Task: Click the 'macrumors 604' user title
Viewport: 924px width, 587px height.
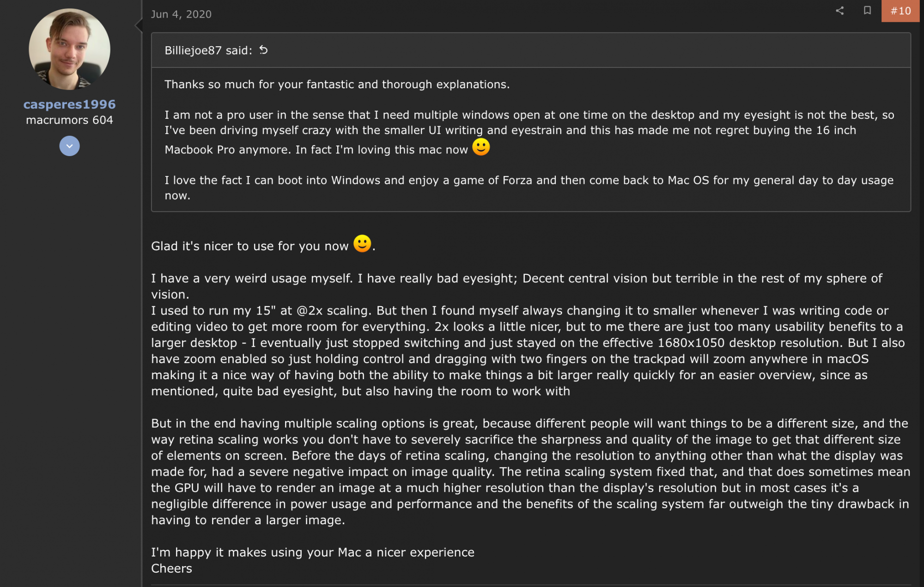Action: tap(69, 120)
